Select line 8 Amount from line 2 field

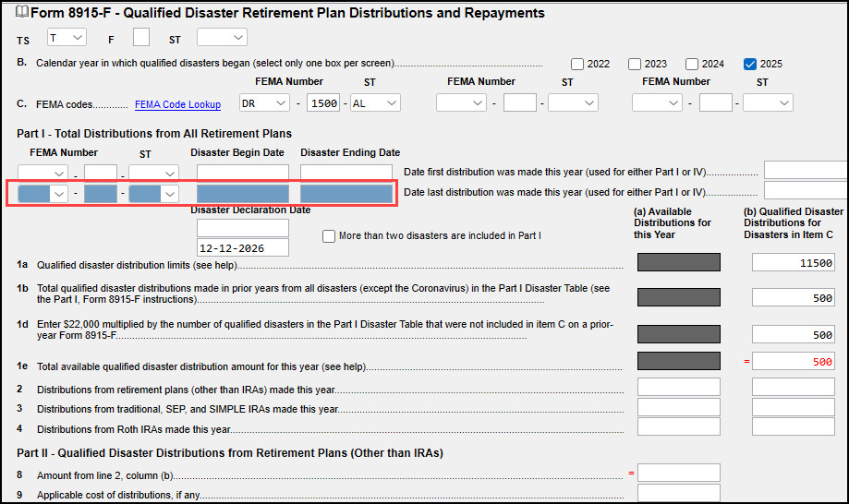coord(678,473)
